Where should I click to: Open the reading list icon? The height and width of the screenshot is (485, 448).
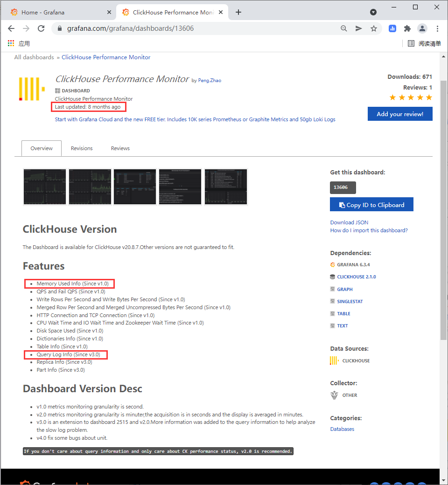[x=411, y=43]
